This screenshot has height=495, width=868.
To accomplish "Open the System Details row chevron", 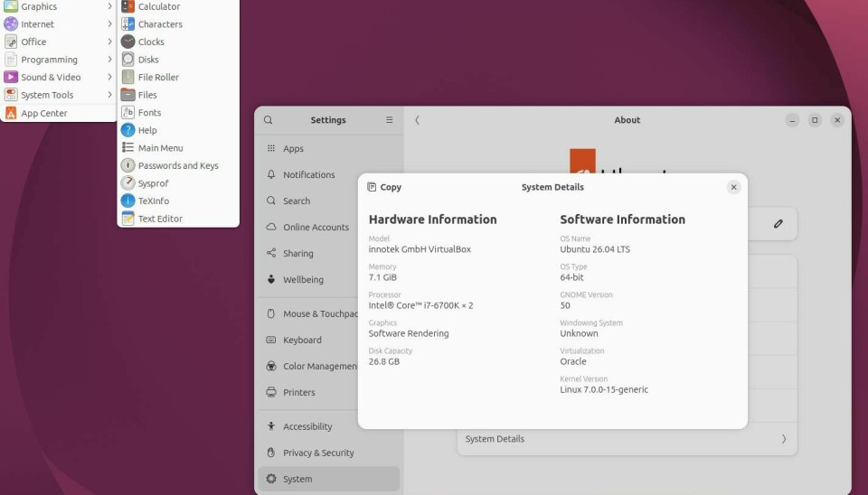I will tap(784, 439).
